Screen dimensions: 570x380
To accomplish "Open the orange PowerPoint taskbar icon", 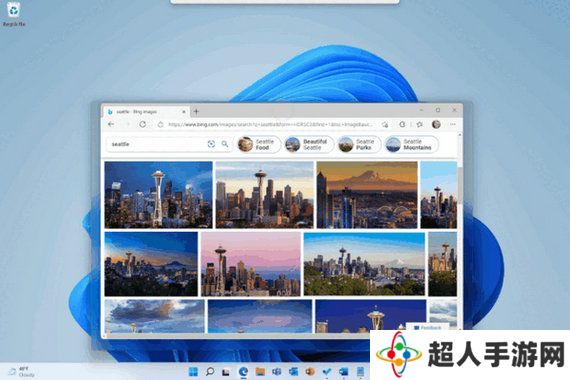I will [x=310, y=372].
